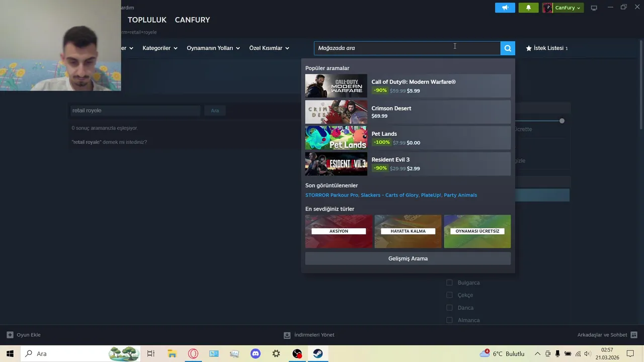Click the downloads tray icon

[287, 335]
